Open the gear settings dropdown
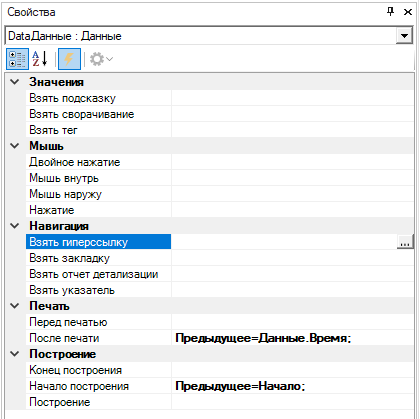The width and height of the screenshot is (420, 419). 101,59
